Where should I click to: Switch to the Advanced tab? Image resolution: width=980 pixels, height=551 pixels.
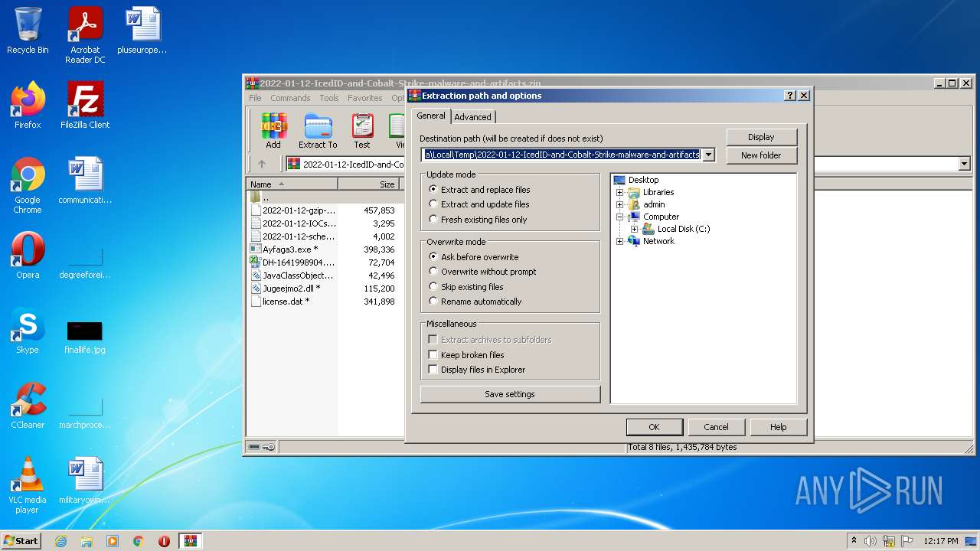[x=472, y=117]
